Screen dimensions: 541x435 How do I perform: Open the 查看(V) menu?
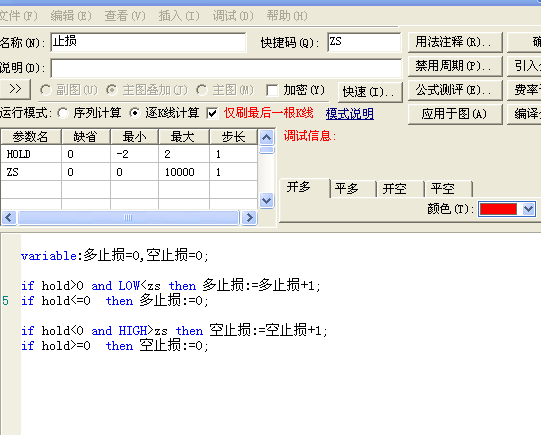pyautogui.click(x=125, y=16)
